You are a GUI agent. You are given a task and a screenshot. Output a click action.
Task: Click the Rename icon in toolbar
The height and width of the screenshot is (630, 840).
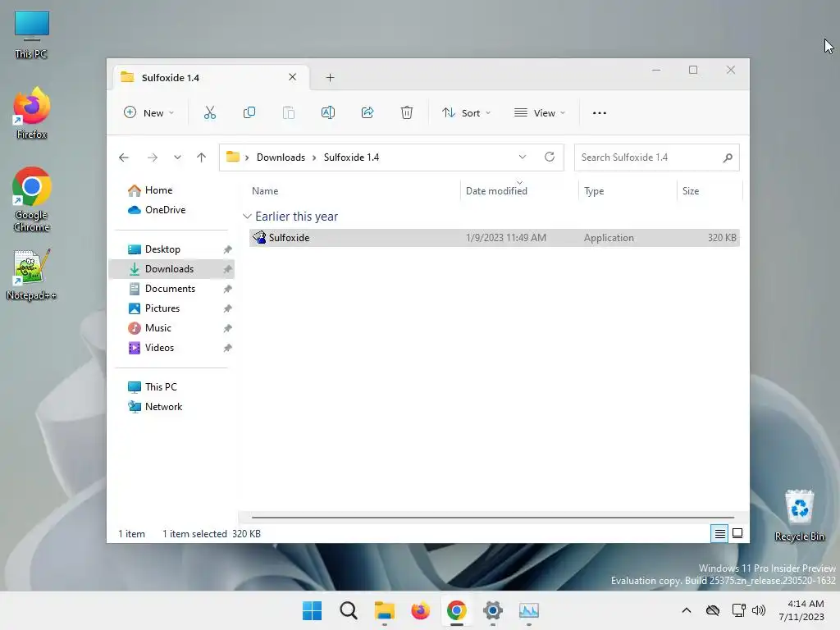click(x=328, y=112)
